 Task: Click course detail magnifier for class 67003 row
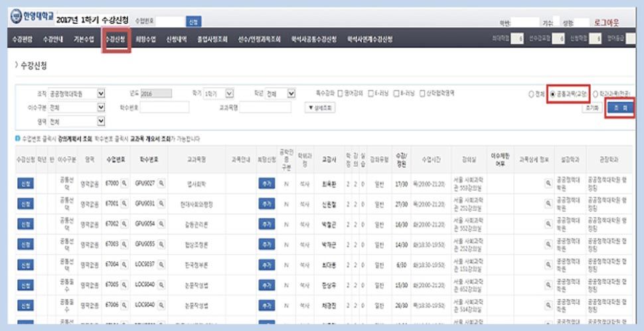548,245
